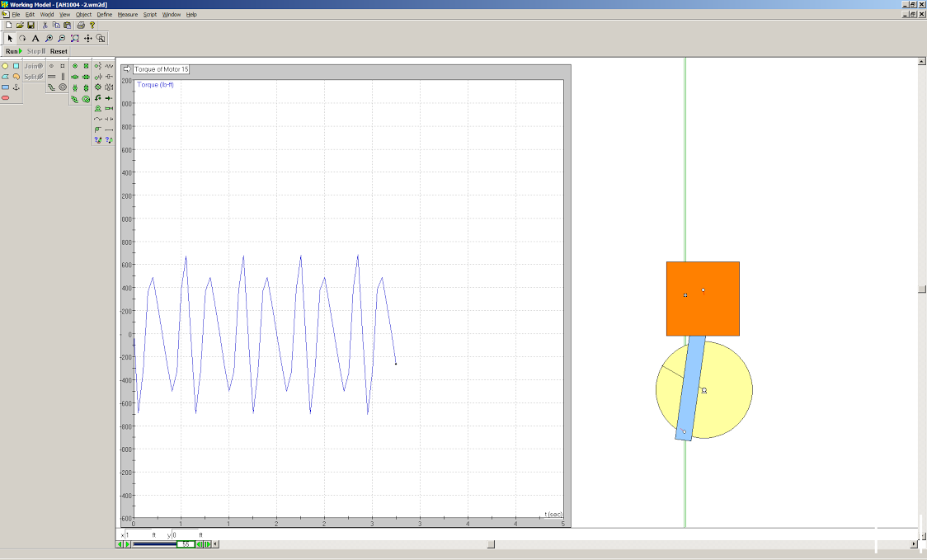Select the Force arrow tool

(109, 98)
